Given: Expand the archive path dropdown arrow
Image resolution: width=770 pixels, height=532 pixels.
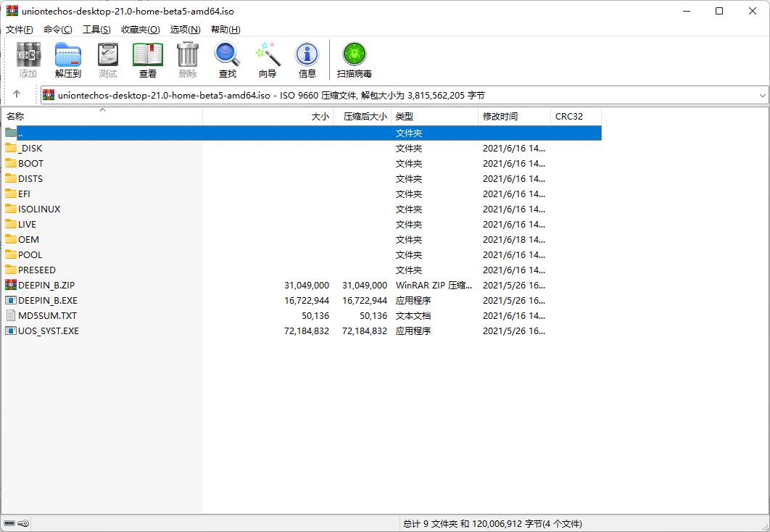Looking at the screenshot, I should point(762,95).
